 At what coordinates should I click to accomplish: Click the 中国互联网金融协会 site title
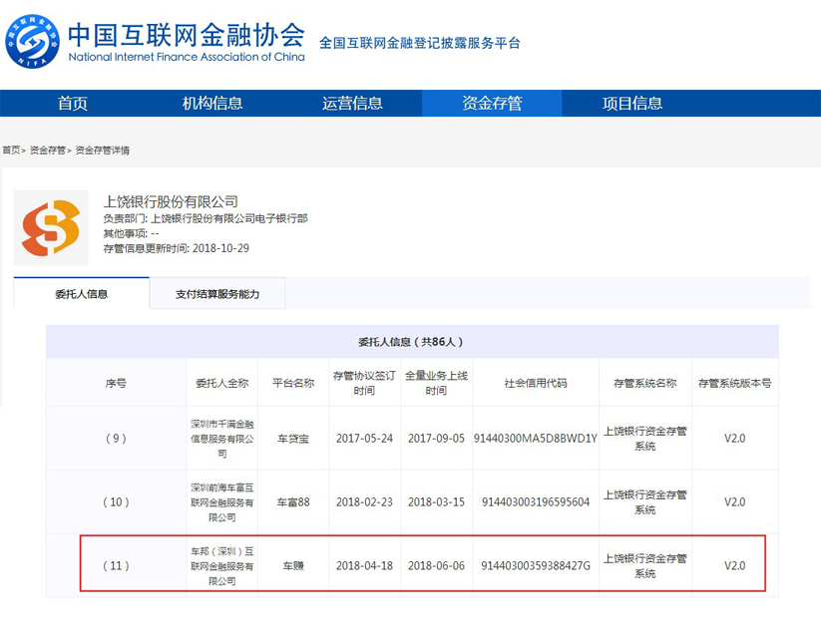(187, 35)
